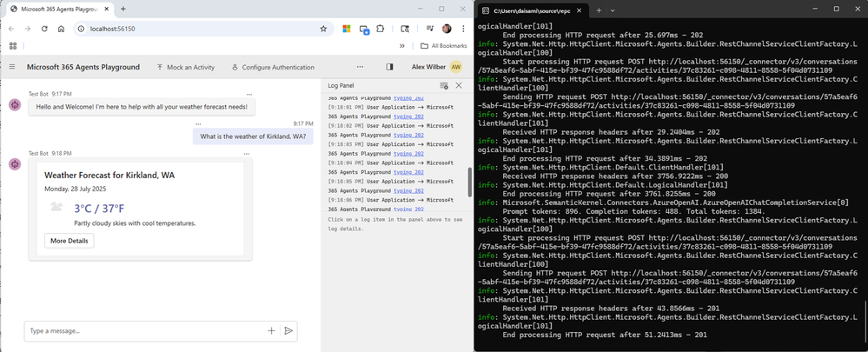Expand the bookmarks overflow chevron
This screenshot has width=868, height=352.
pos(402,46)
